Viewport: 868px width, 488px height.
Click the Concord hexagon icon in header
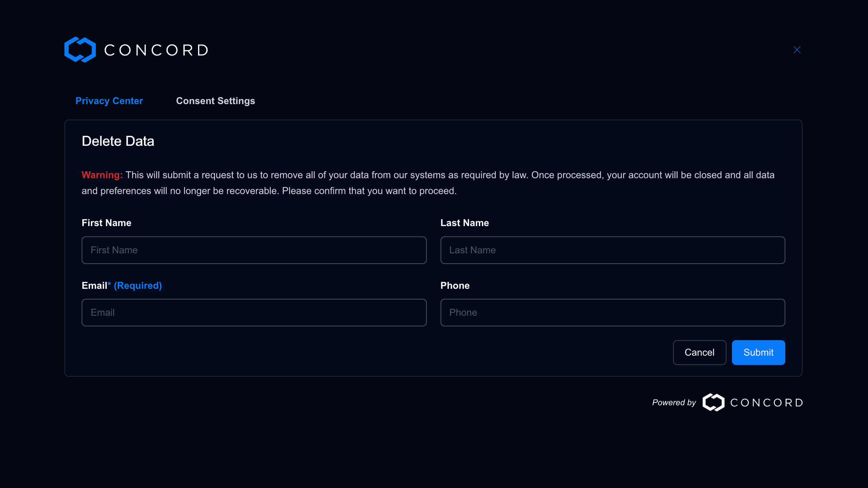80,49
